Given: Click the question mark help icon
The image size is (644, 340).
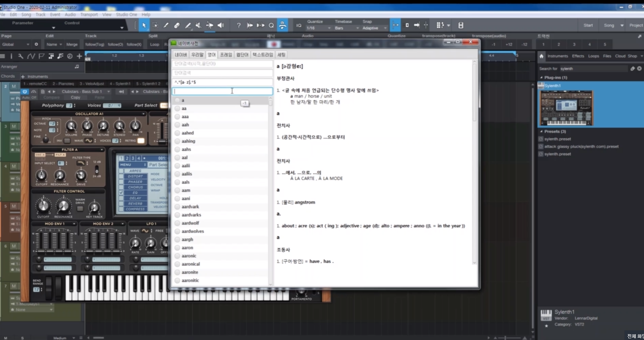Looking at the screenshot, I should 239,25.
